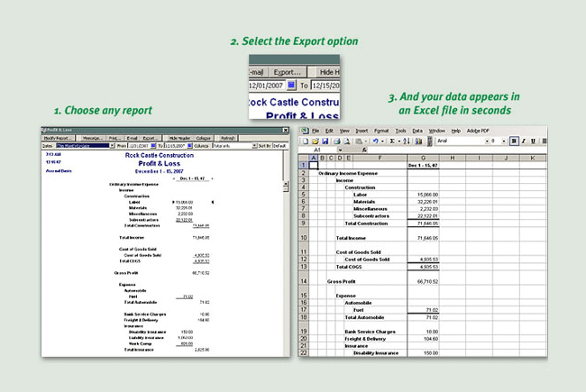Image resolution: width=586 pixels, height=392 pixels.
Task: Toggle Underline formatting in Excel toolbar
Action: (x=532, y=141)
